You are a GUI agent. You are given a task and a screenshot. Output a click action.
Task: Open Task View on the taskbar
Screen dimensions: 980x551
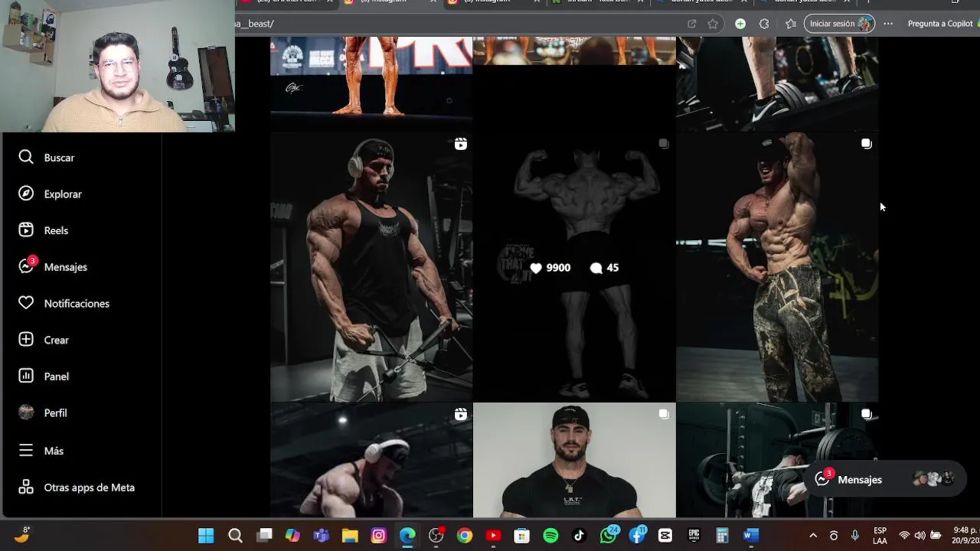(264, 536)
